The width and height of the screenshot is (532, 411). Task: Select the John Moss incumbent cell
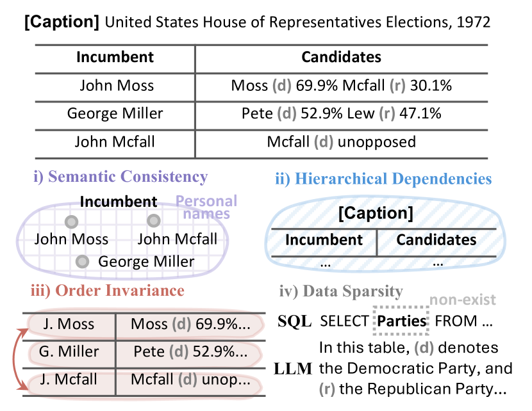click(x=117, y=85)
